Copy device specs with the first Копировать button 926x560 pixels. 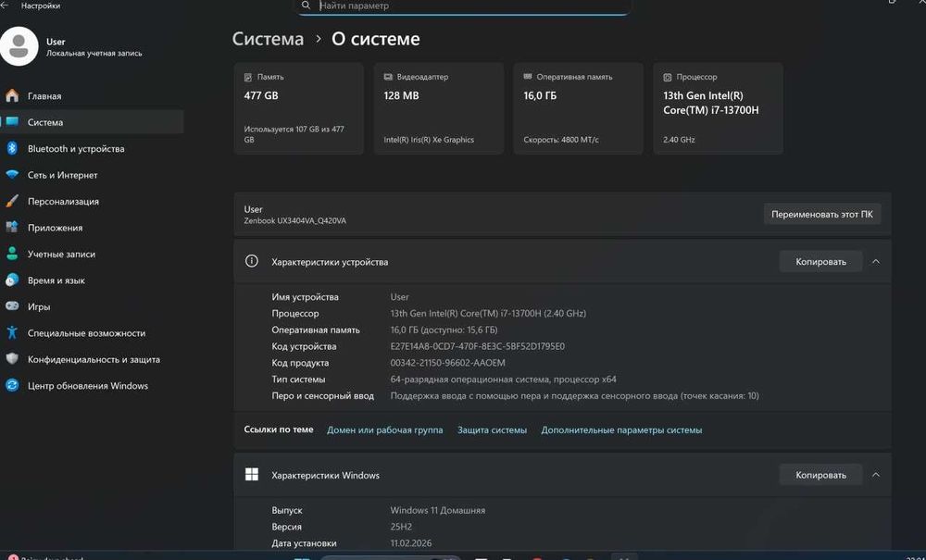pyautogui.click(x=820, y=261)
